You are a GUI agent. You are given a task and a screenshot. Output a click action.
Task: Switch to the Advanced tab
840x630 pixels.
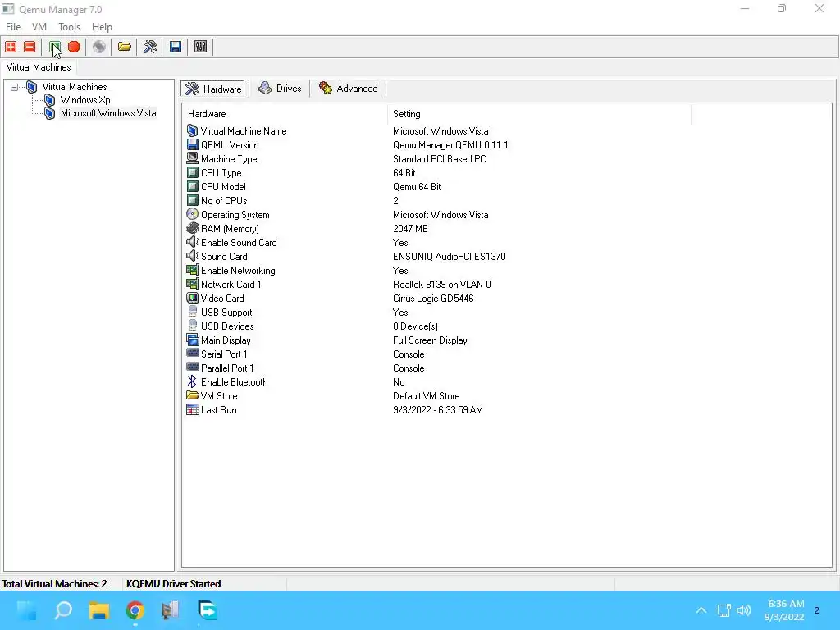[x=348, y=89]
